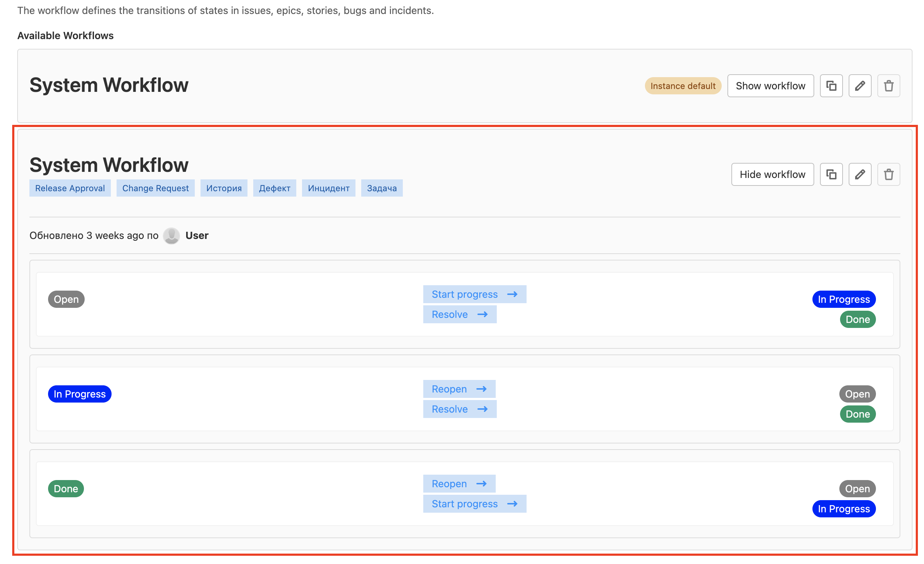Edit the expanded System Workflow via pencil icon
This screenshot has height=564, width=924.
pyautogui.click(x=859, y=174)
